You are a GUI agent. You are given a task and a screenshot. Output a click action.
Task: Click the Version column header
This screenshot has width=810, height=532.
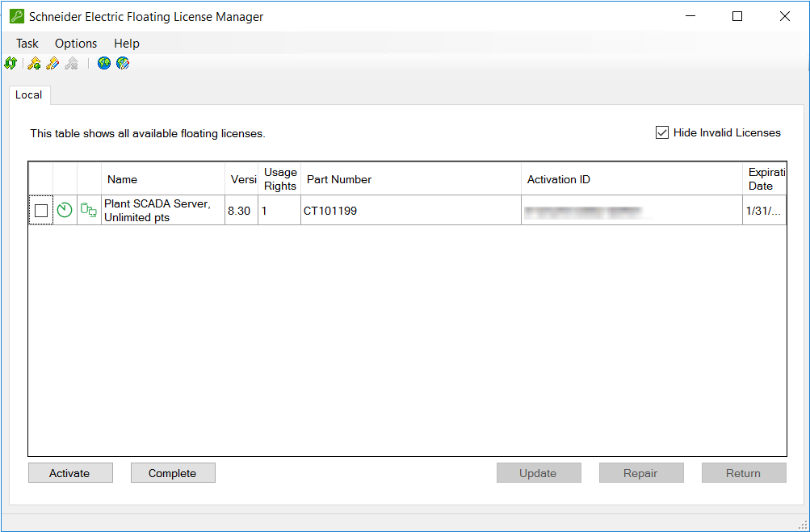(x=241, y=179)
